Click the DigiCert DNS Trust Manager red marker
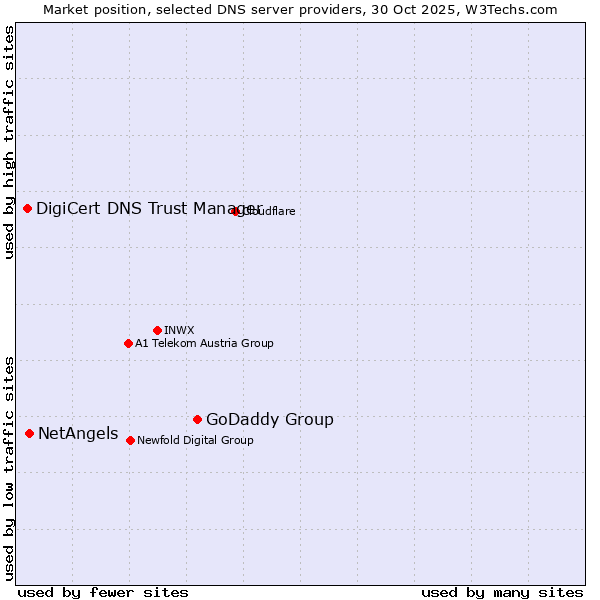This screenshot has width=600, height=600. click(28, 208)
